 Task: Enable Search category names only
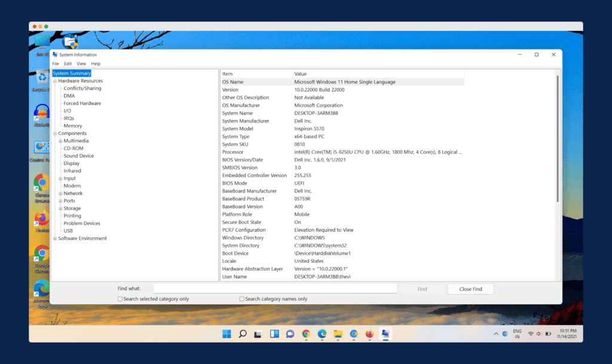tap(241, 298)
